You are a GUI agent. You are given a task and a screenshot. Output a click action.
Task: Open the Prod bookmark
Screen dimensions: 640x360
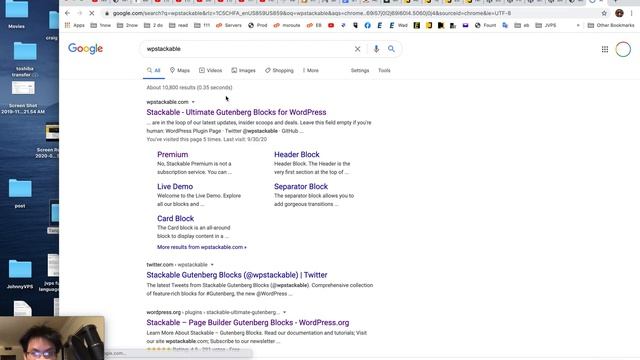pos(258,25)
